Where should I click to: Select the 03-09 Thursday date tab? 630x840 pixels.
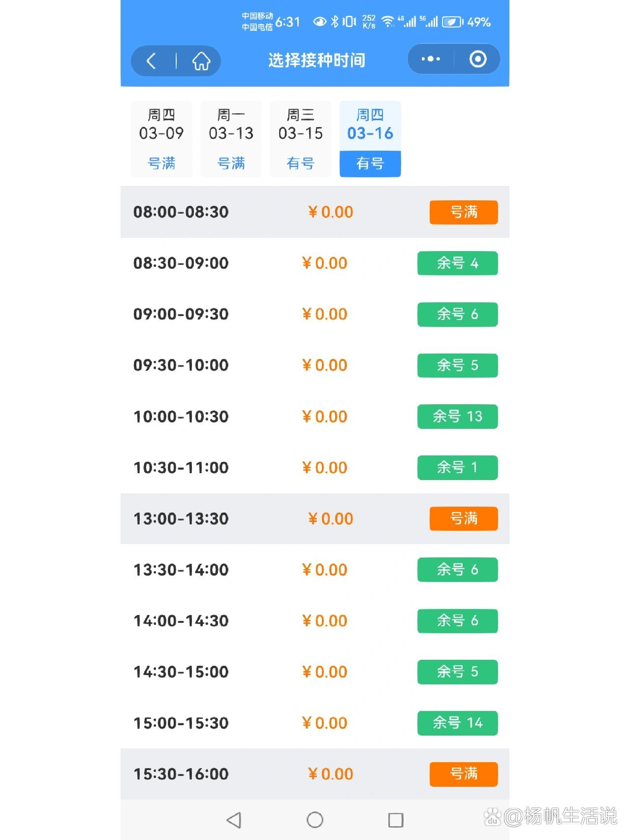pos(161,139)
